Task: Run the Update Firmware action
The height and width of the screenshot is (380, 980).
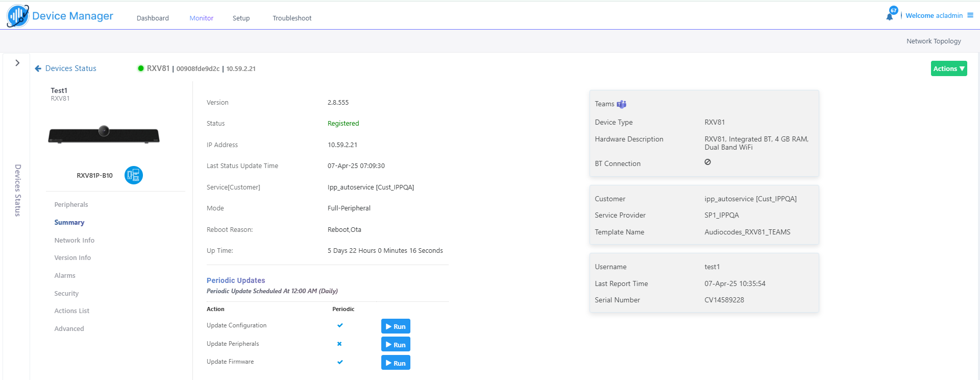Action: 396,363
